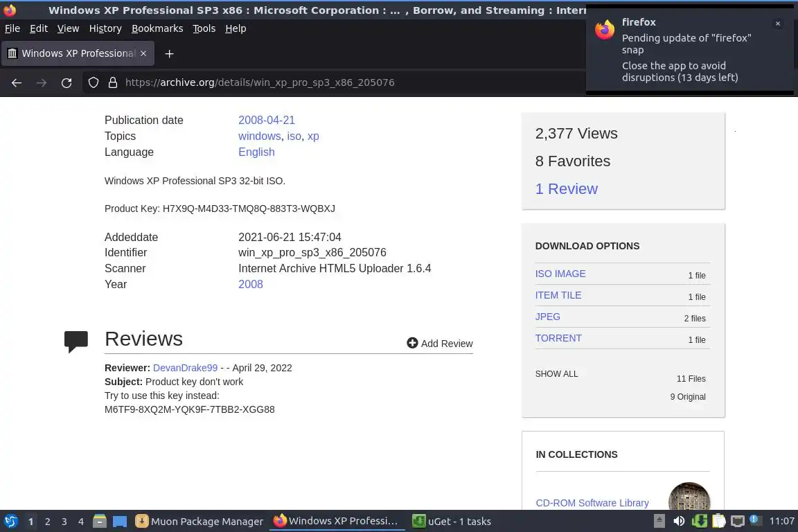Open the 2008 year link
Screen dimensions: 798x532
tap(250, 284)
